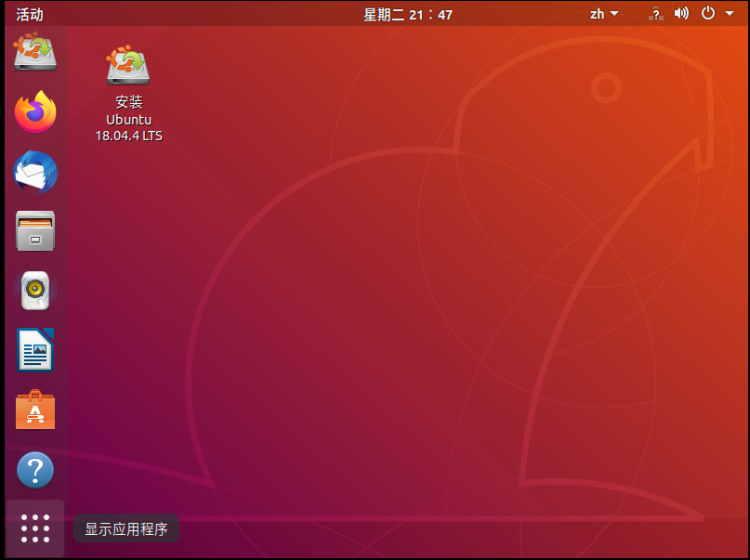The height and width of the screenshot is (560, 750).
Task: Open the Ubuntu Software store icon
Action: (34, 410)
